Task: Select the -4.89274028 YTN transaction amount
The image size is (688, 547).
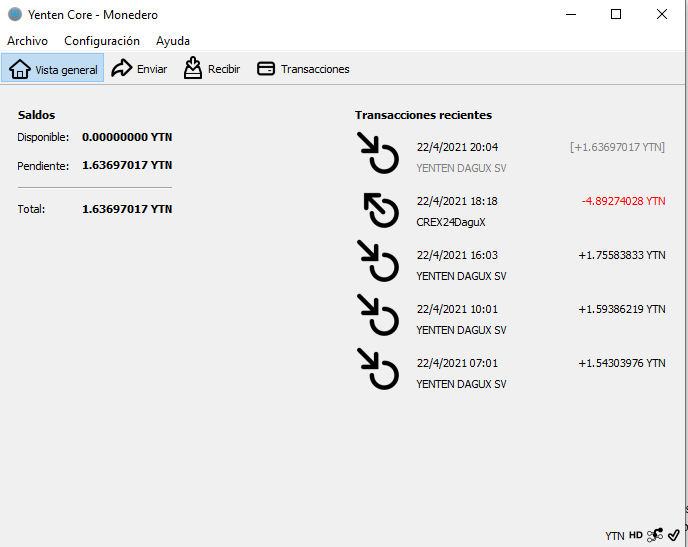Action: [x=623, y=201]
